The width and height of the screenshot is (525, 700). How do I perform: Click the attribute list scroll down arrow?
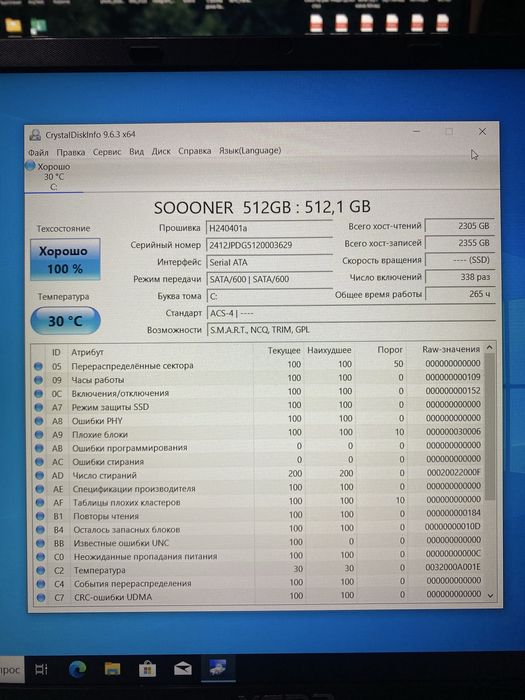(491, 595)
